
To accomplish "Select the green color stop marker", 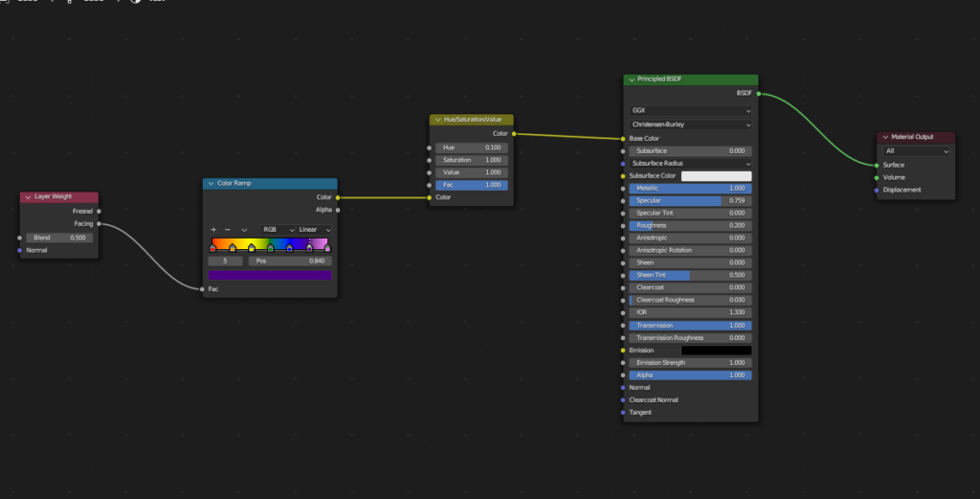I will [271, 249].
